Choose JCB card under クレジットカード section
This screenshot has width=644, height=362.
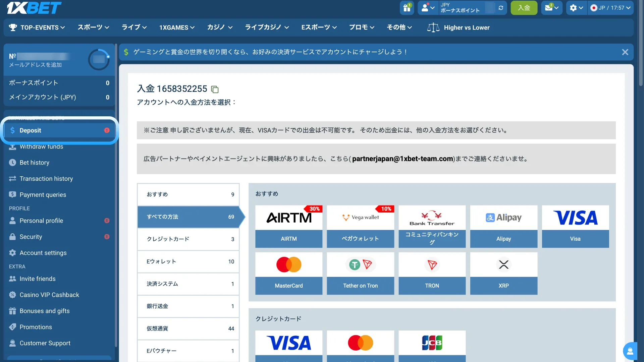(432, 346)
